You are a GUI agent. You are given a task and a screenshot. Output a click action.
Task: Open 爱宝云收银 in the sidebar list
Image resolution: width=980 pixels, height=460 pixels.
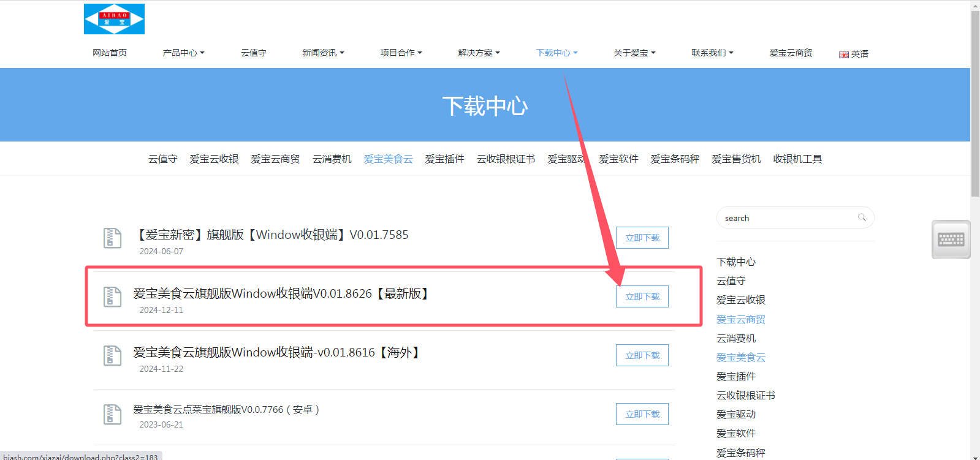tap(741, 300)
